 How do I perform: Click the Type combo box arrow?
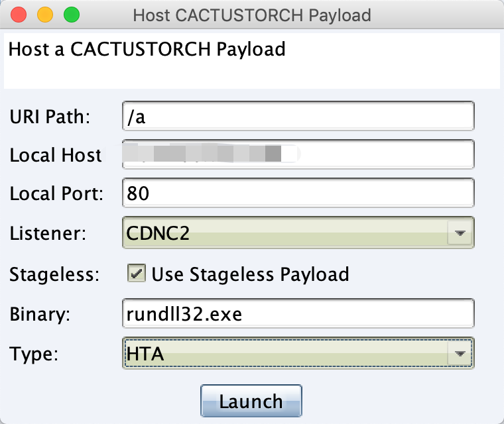coord(460,353)
